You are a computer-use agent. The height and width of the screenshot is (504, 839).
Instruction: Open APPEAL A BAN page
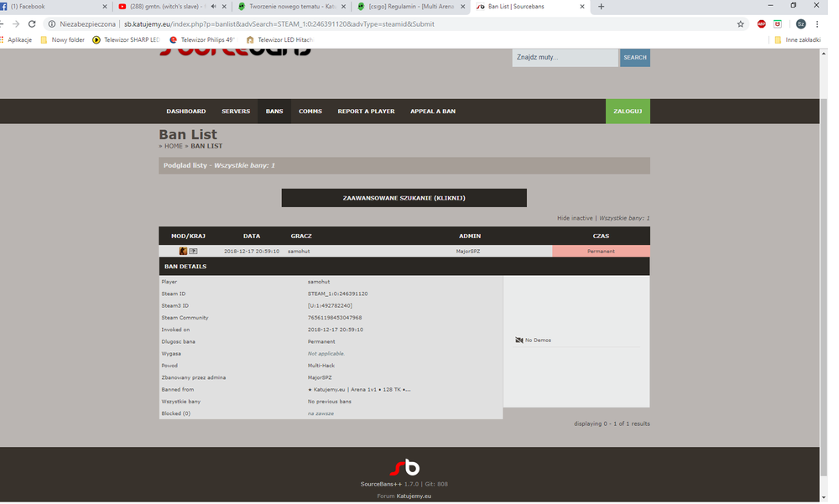point(433,112)
